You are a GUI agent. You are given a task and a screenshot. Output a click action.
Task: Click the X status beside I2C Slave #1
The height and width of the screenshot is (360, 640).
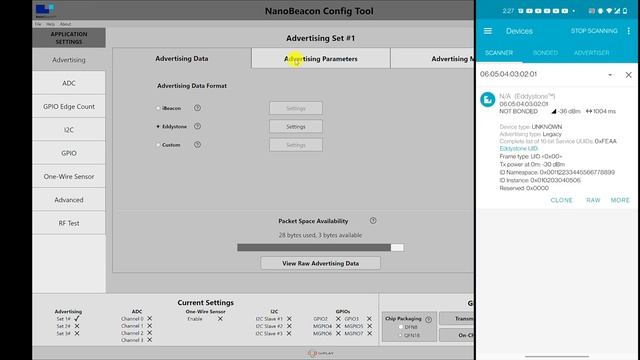click(289, 318)
